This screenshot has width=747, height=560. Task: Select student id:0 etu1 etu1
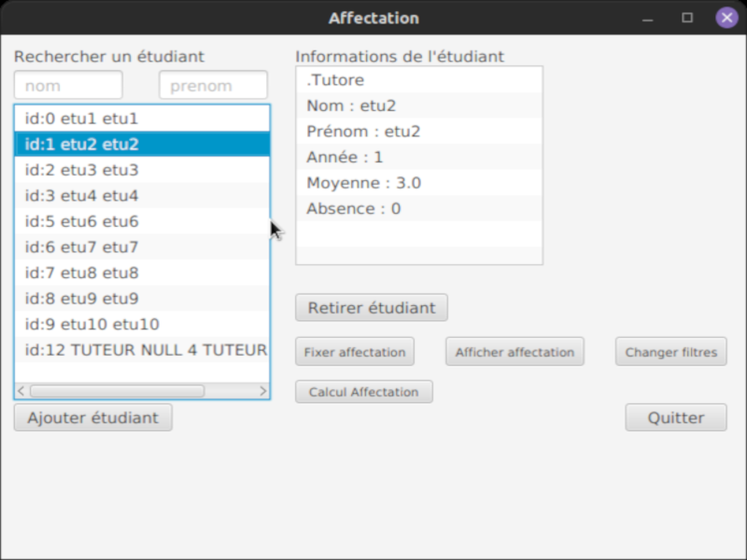(142, 119)
